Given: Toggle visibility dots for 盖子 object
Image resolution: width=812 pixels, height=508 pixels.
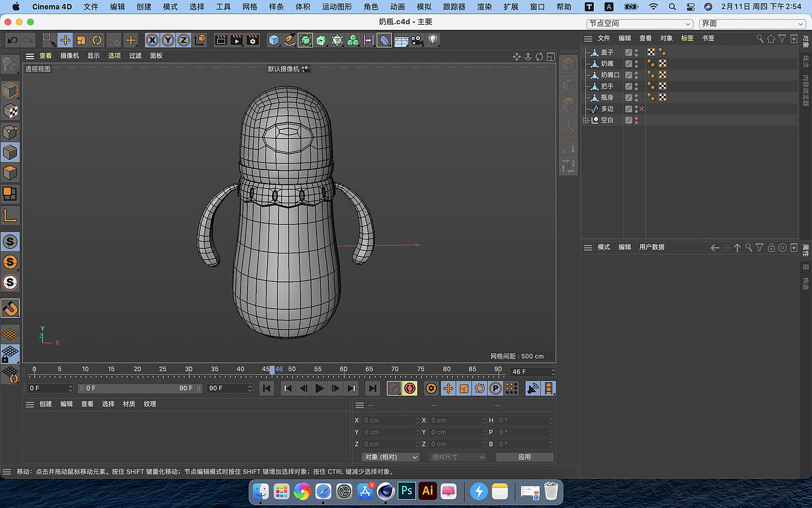Looking at the screenshot, I should coord(636,53).
